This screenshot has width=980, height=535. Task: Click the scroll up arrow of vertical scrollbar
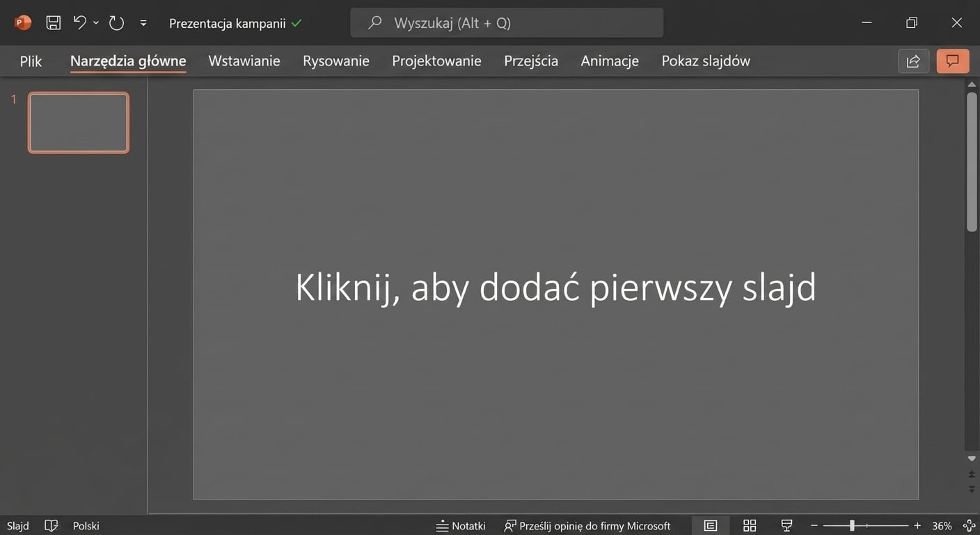point(972,85)
